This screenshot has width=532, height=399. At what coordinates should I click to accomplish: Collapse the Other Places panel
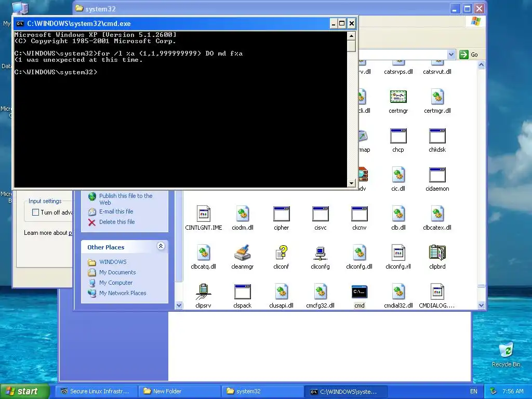tap(161, 246)
